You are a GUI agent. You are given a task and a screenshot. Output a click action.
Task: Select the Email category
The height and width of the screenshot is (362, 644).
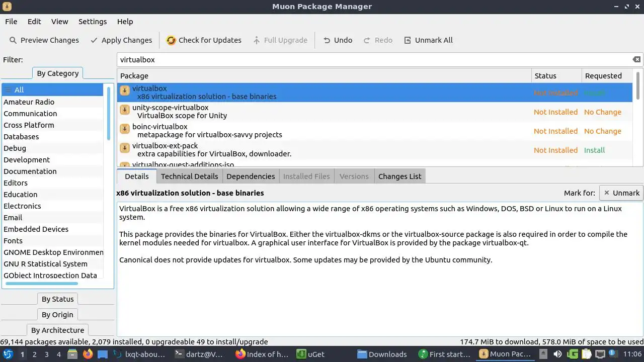point(52,218)
